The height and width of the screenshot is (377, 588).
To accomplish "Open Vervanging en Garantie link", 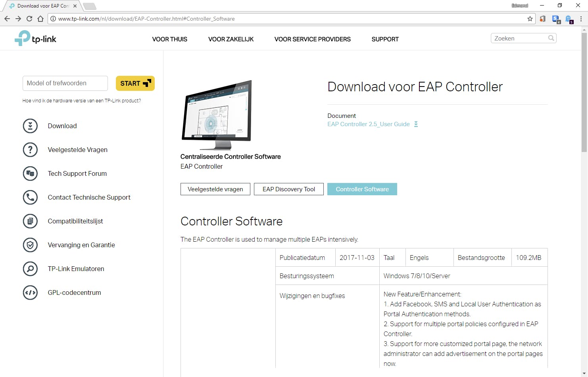I will click(x=81, y=245).
